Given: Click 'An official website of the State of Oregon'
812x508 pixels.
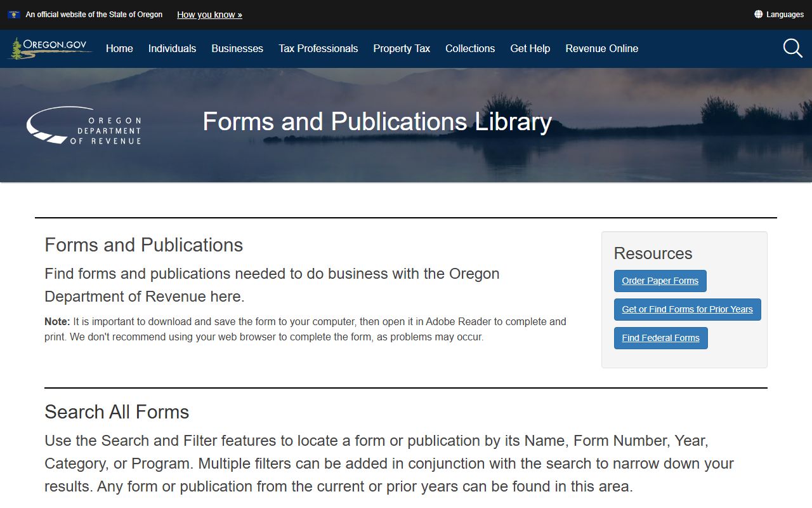Looking at the screenshot, I should pos(94,15).
